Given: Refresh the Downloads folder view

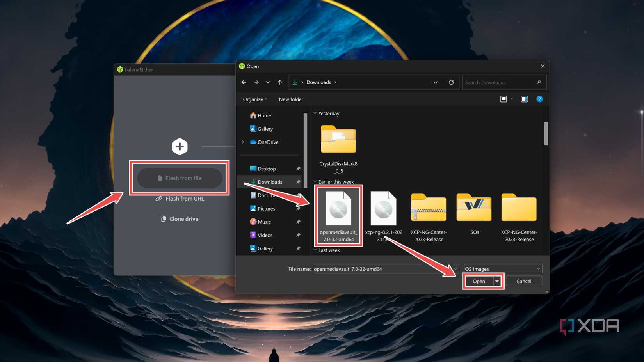Looking at the screenshot, I should (x=451, y=82).
